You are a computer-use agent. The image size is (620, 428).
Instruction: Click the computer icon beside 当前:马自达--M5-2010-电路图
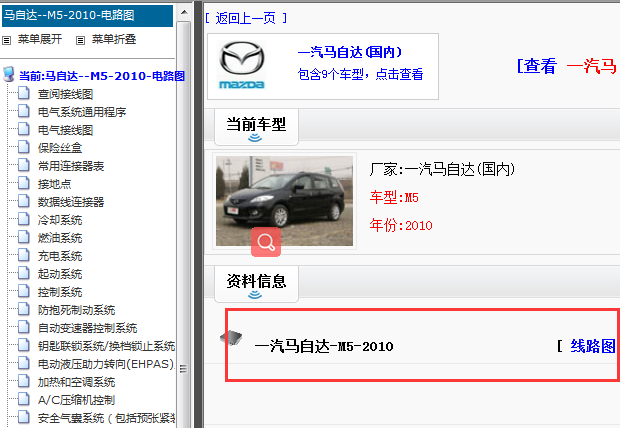click(9, 74)
